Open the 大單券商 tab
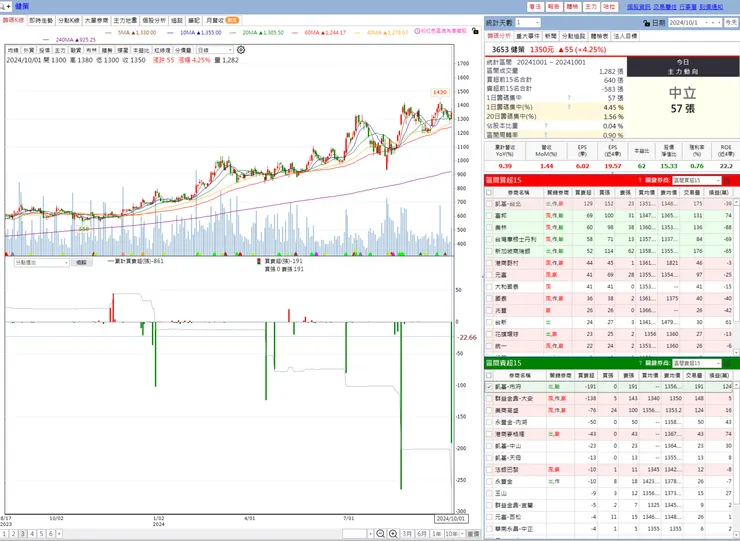The width and height of the screenshot is (740, 541). pyautogui.click(x=97, y=20)
